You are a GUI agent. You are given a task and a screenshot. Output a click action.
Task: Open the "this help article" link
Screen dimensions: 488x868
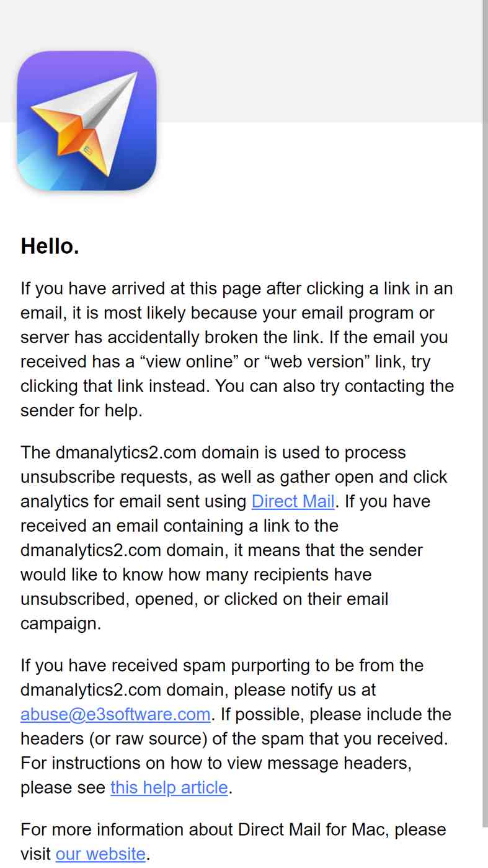coord(169,787)
